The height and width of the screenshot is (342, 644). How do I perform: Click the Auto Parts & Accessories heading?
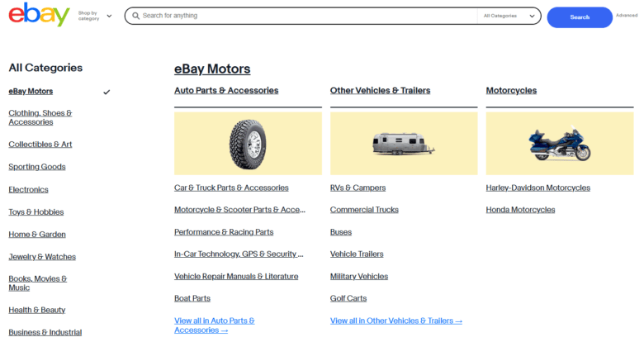coord(226,90)
